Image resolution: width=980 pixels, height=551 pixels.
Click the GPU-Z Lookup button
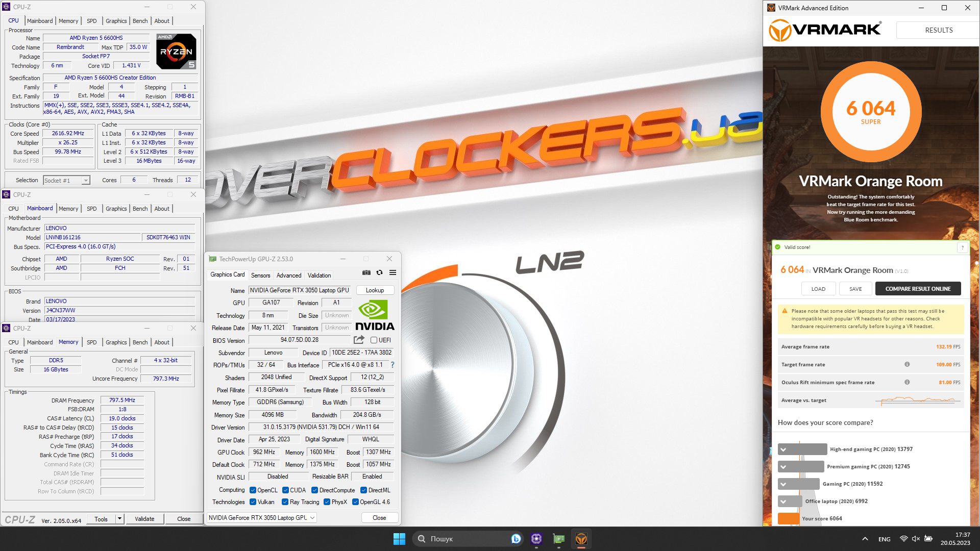point(375,290)
